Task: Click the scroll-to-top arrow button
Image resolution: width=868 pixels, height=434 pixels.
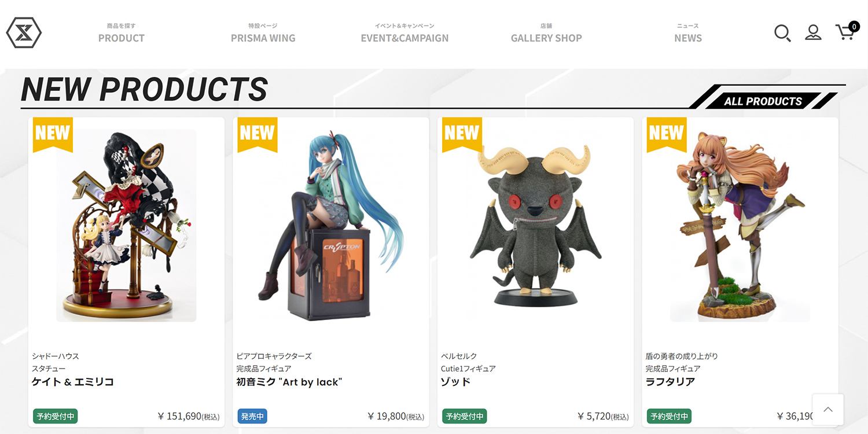Action: click(x=827, y=410)
